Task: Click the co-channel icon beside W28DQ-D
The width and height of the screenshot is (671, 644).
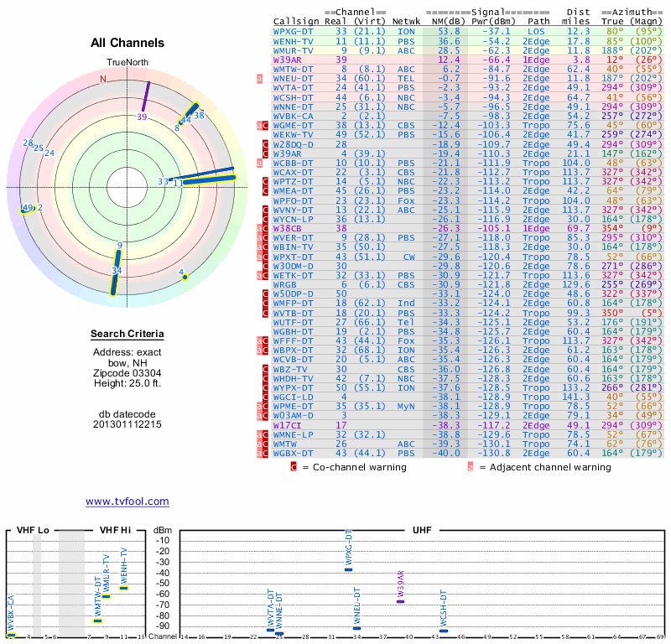Action: (265, 144)
